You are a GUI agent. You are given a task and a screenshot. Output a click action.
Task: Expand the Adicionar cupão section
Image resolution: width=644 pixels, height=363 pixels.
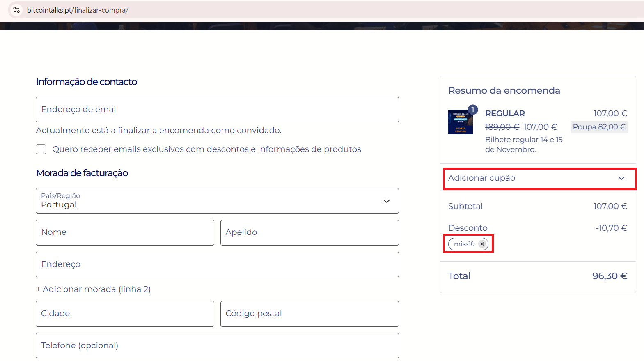(538, 178)
